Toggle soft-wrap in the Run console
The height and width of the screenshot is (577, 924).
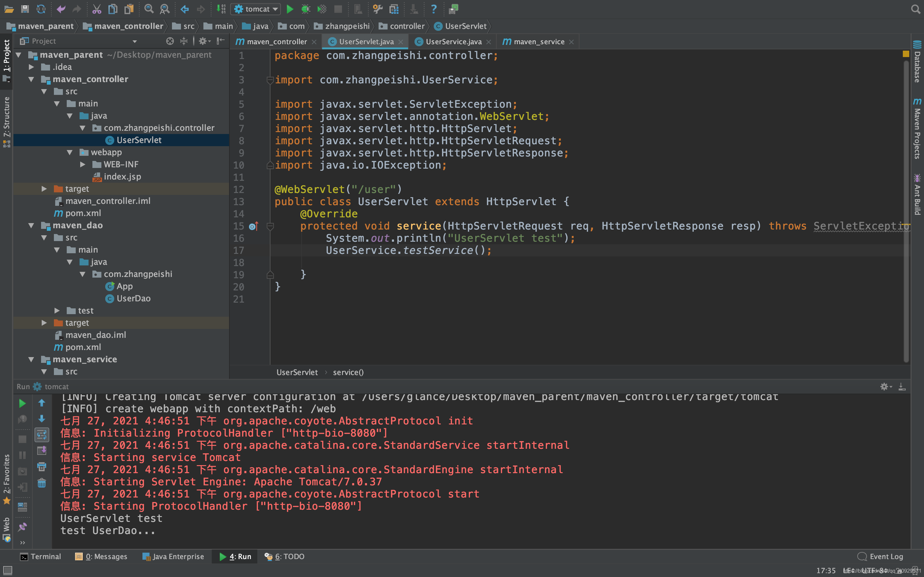coord(42,434)
